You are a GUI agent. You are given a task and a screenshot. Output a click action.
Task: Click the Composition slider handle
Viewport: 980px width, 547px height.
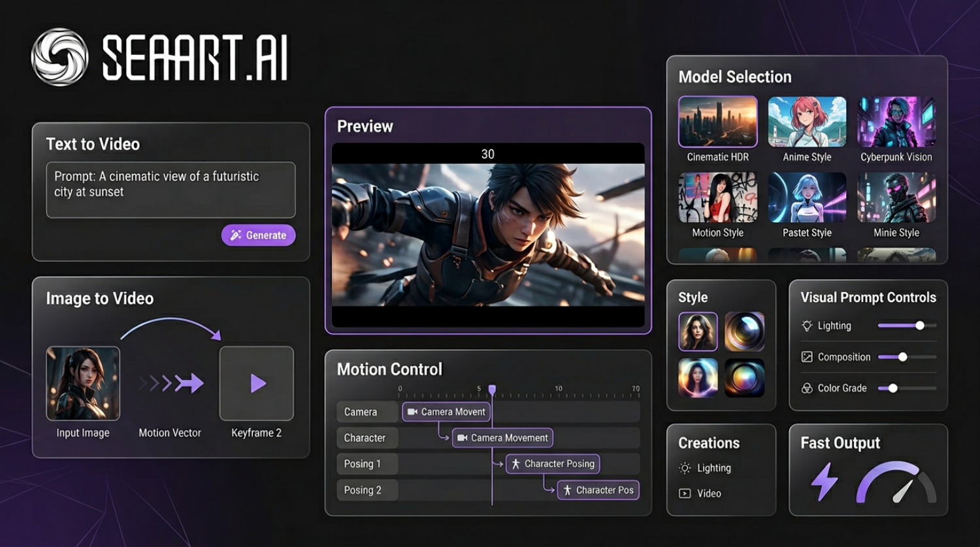click(902, 357)
